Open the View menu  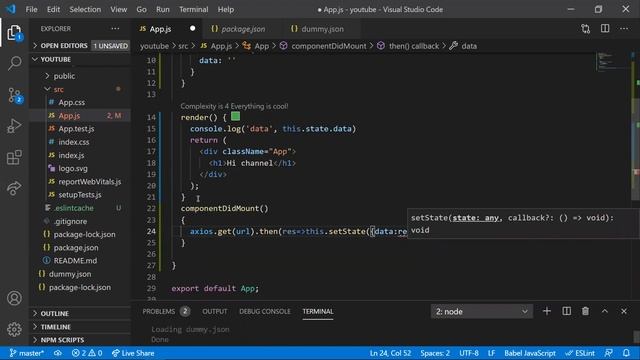[118, 9]
